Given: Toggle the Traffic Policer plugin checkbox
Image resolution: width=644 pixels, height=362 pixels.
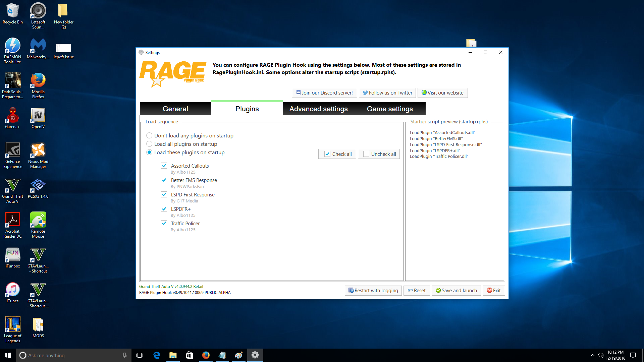Looking at the screenshot, I should (164, 223).
